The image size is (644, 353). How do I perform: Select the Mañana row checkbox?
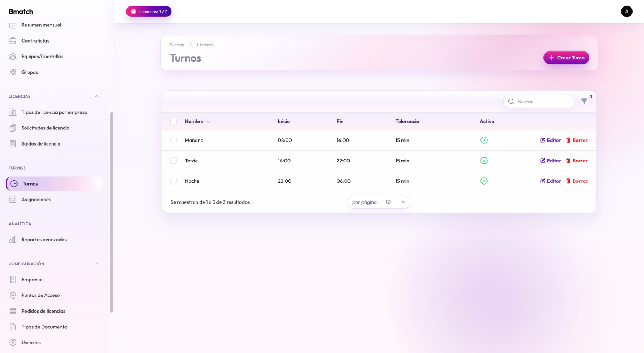point(174,140)
